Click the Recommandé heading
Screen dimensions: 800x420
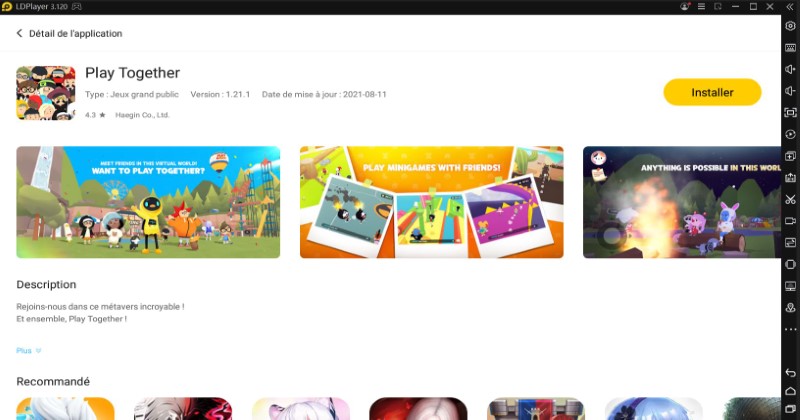point(53,382)
